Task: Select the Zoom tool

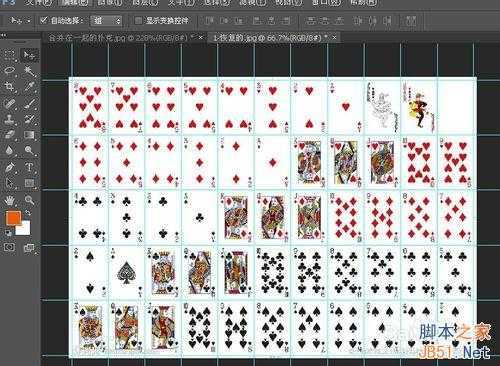Action: pyautogui.click(x=29, y=200)
